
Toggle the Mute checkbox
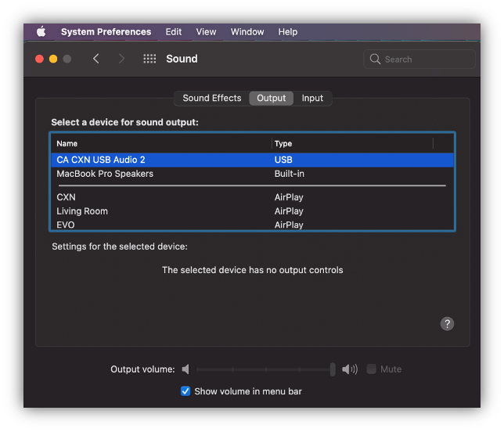(x=372, y=369)
